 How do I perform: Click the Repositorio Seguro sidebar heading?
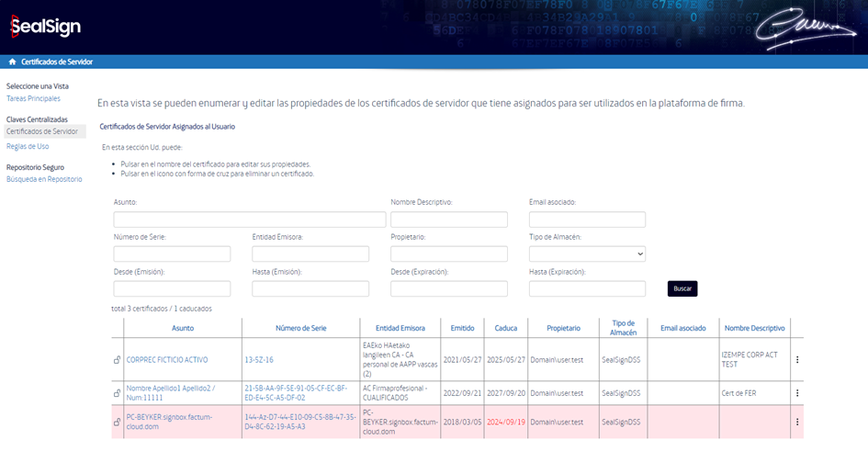tap(35, 167)
